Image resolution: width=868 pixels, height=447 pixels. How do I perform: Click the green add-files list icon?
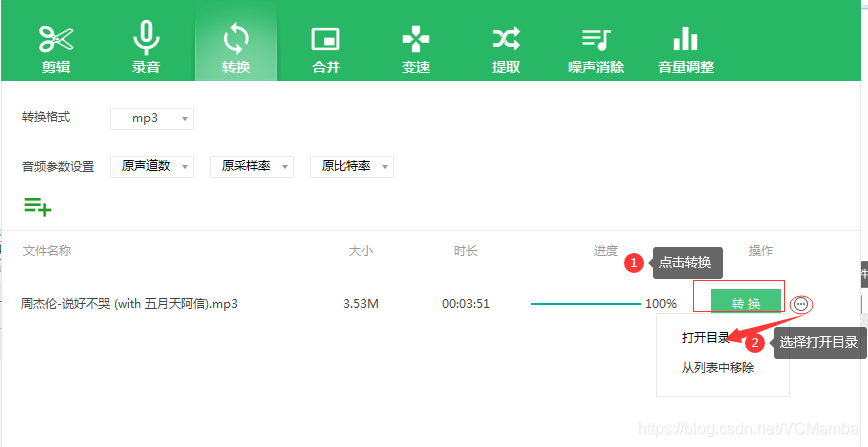pyautogui.click(x=38, y=206)
